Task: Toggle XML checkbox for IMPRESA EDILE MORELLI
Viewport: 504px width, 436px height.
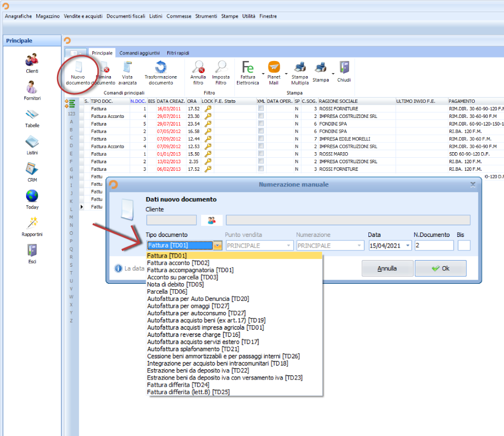Action: (261, 139)
